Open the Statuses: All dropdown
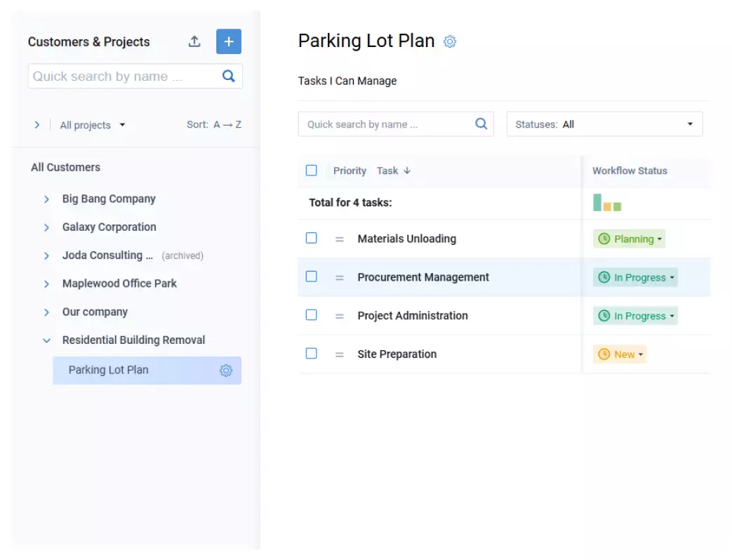Screen dimensions: 732x560 tap(605, 124)
